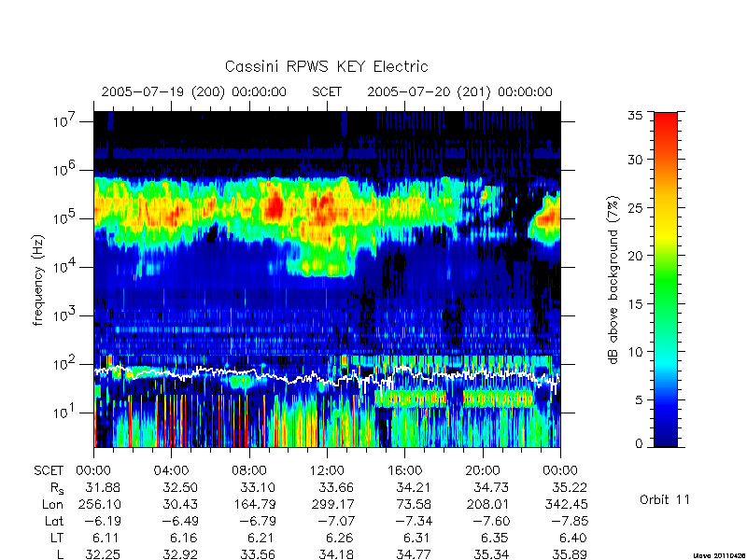
Task: Click the L value '32.25'
Action: [x=103, y=554]
